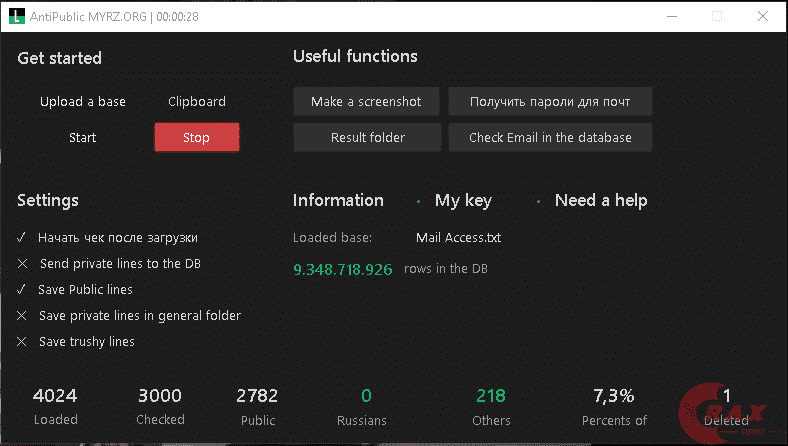Viewport: 788px width, 446px height.
Task: Enable Send private lines to the DB
Action: pyautogui.click(x=109, y=263)
